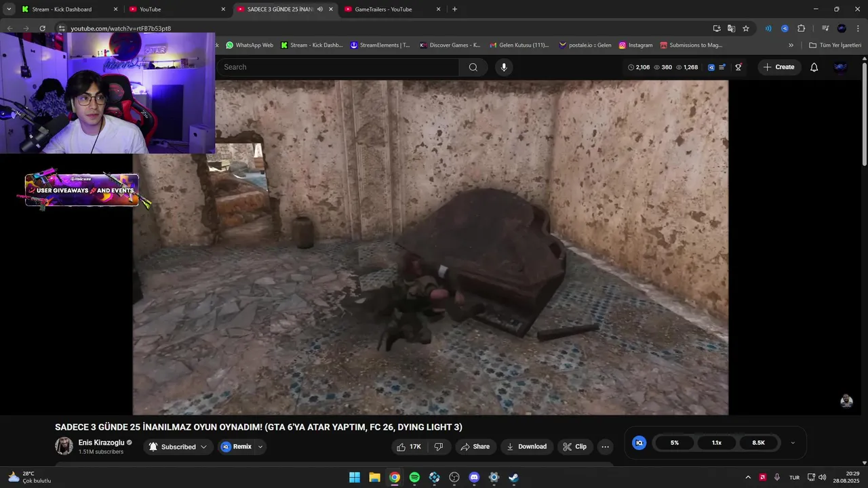Toggle microphone icon in system tray
868x488 pixels.
pos(777,477)
